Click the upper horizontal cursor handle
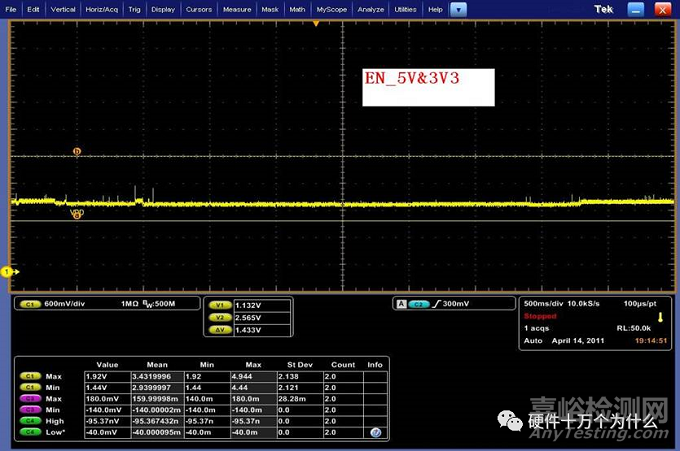Screen dimensions: 680x451 (x=77, y=152)
